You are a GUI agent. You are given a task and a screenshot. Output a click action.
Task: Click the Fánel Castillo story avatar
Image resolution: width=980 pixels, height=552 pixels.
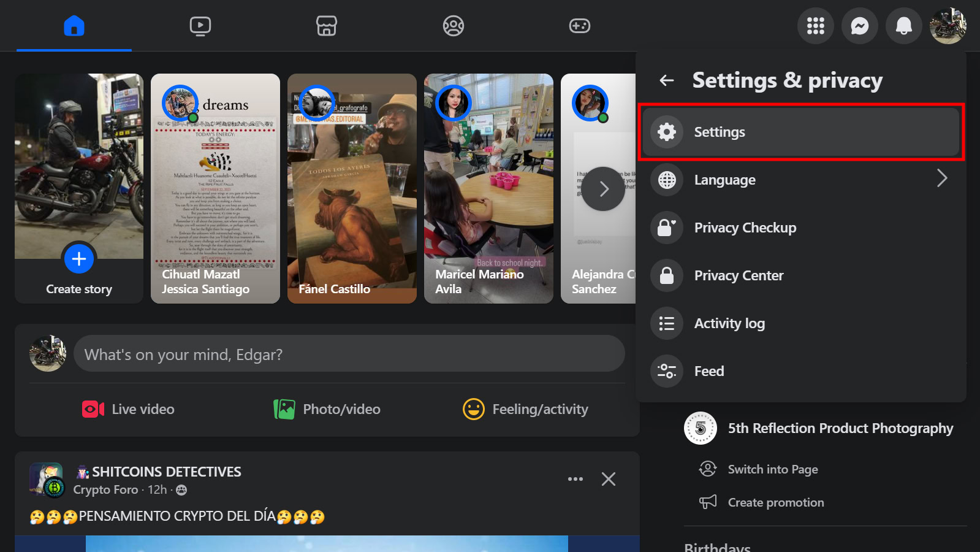317,102
